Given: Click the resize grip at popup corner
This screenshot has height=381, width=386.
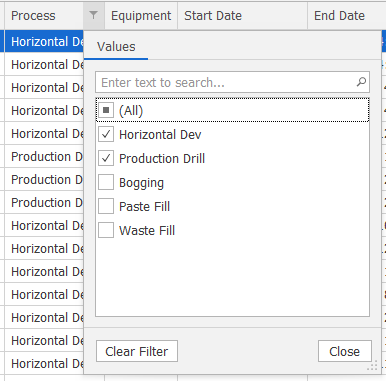Looking at the screenshot, I should click(372, 366).
